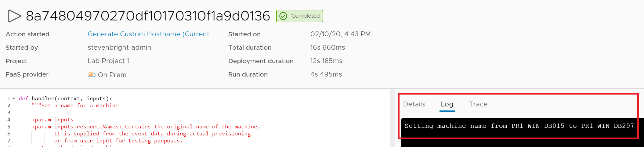Click the Set a name docstring line
This screenshot has height=147, width=644.
(75, 106)
